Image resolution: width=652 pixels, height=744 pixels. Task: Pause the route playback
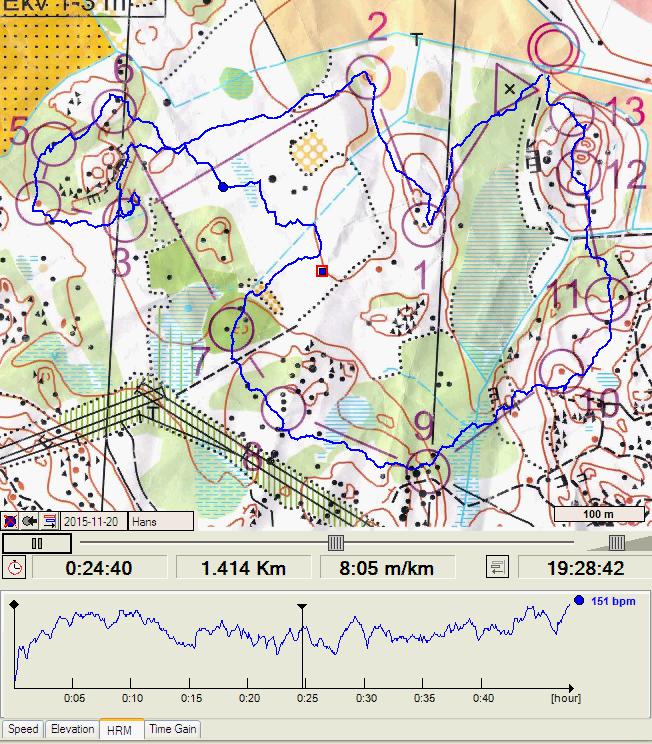pyautogui.click(x=37, y=543)
